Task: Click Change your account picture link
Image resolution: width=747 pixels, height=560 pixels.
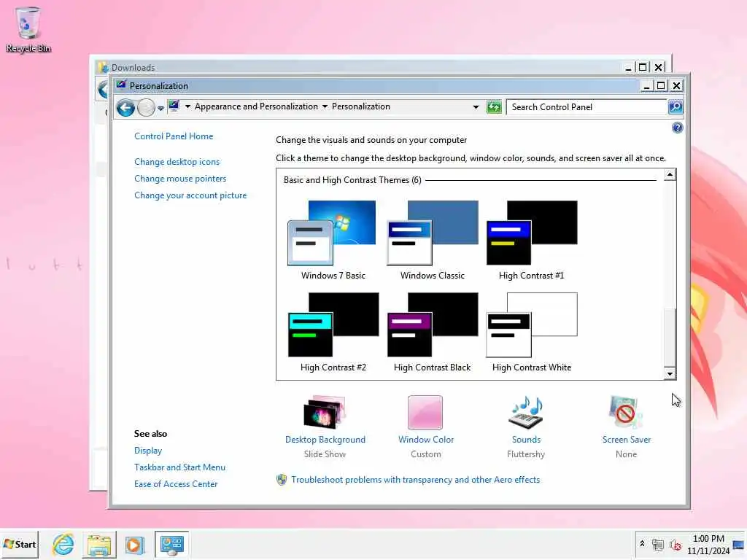Action: pos(190,195)
